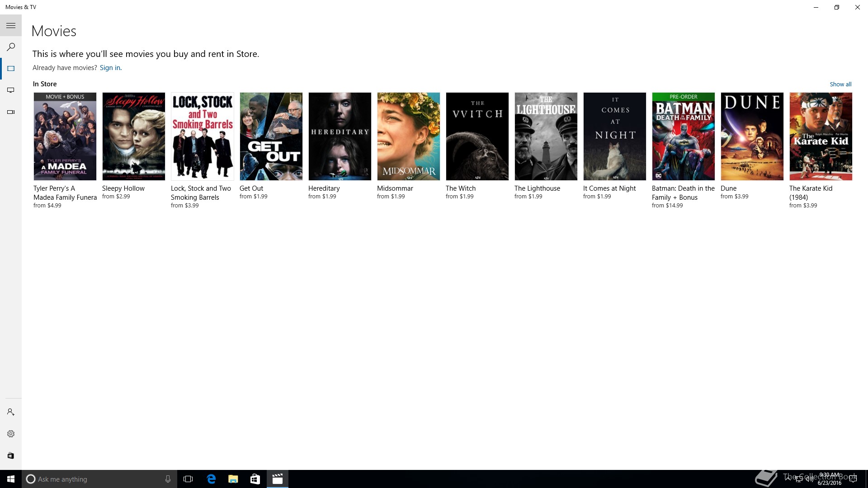Screen dimensions: 868x488
Task: Click Lock, Stock and Two Smoking Barrels title
Action: point(201,193)
